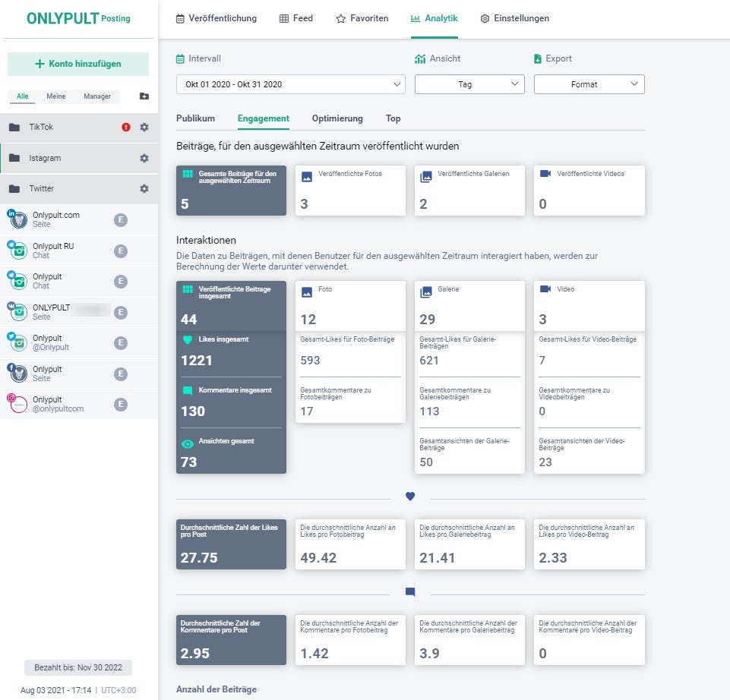Click the Durchschnittliche Zahl der Kommentare pro Post card
This screenshot has height=700, width=730.
pos(232,640)
